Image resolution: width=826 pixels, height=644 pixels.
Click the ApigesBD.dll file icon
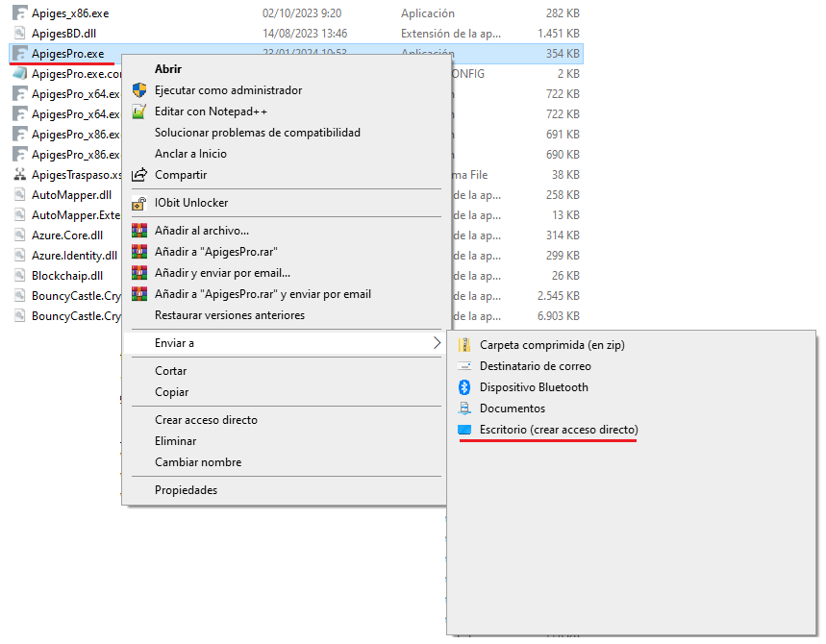19,34
